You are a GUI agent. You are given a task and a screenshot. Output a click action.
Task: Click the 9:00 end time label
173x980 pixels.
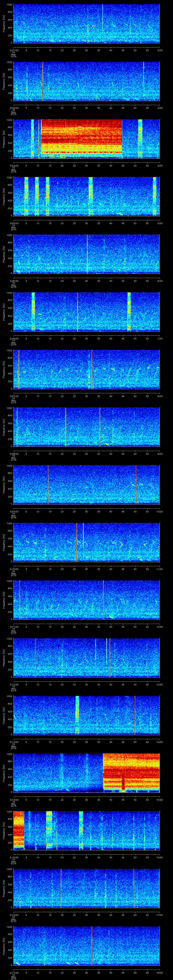tap(160, 454)
